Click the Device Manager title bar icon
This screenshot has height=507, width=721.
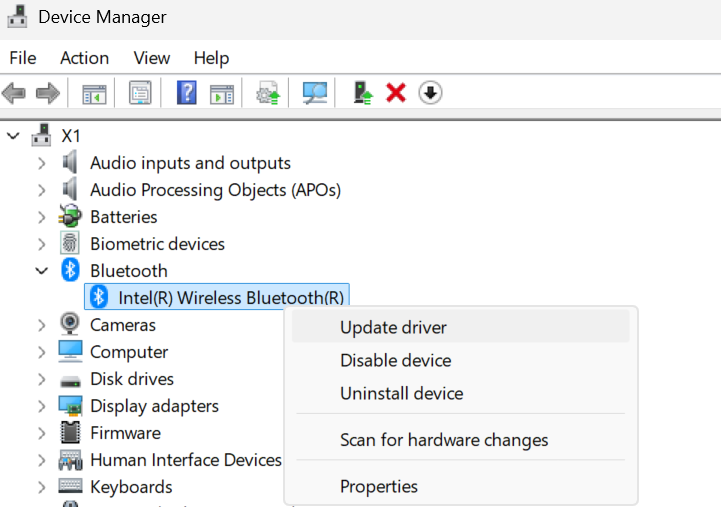17,17
